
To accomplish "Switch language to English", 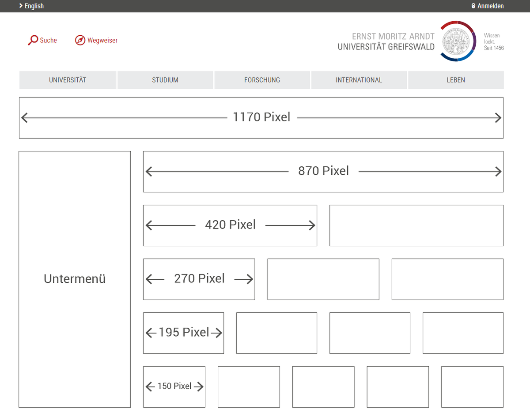I will [x=34, y=6].
